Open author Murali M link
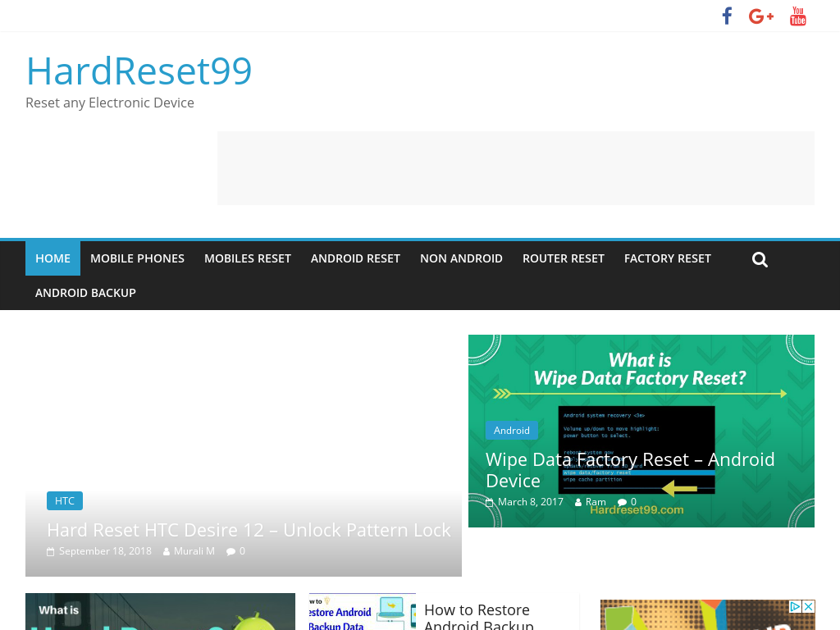This screenshot has height=630, width=840. 194,551
